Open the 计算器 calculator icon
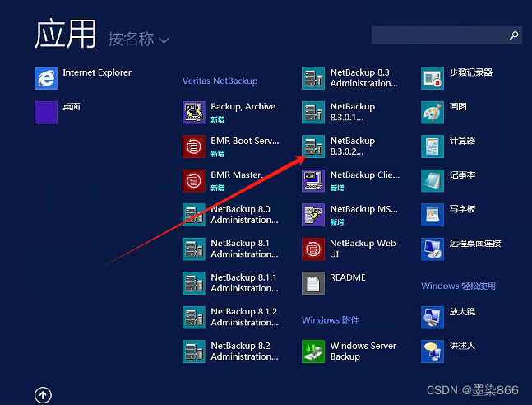Image resolution: width=532 pixels, height=405 pixels. pos(433,147)
